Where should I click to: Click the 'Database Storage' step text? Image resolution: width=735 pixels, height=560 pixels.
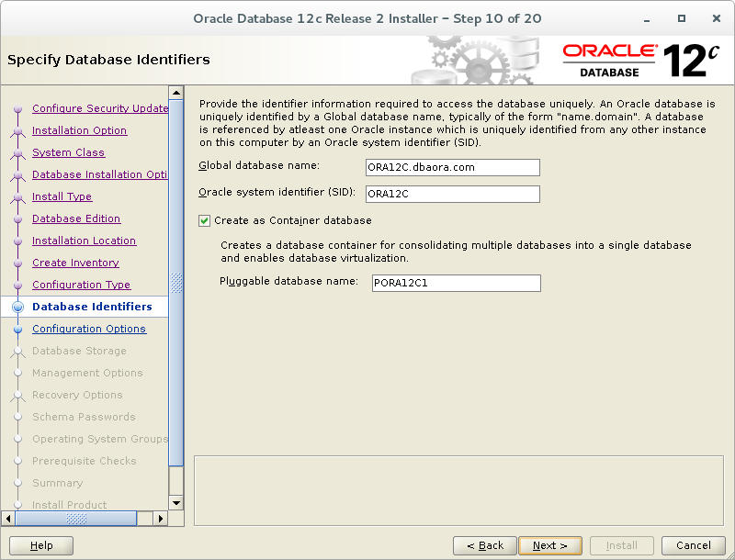pos(79,351)
